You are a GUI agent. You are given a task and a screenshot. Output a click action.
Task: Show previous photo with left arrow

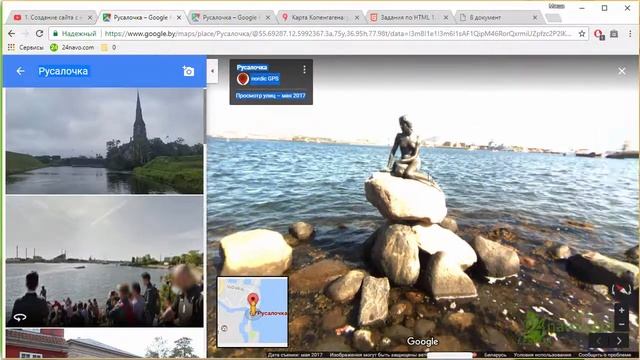pos(598,340)
